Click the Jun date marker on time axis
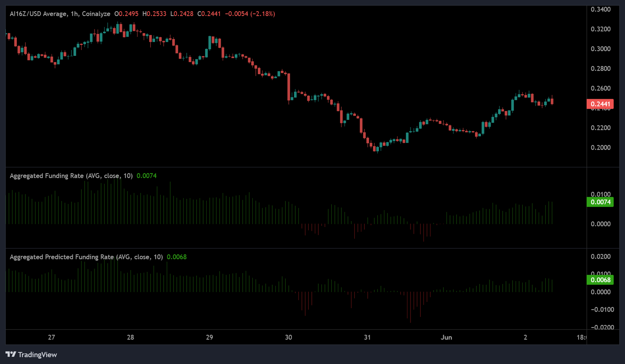 [x=446, y=337]
